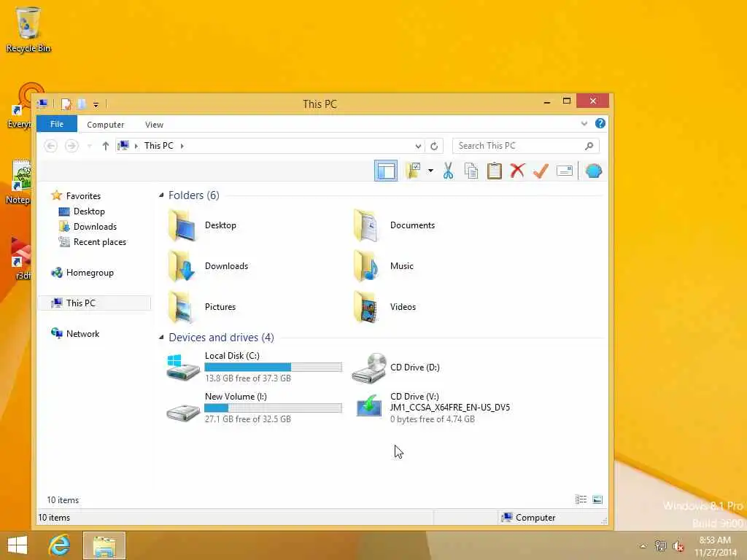Click the blue shell icon in toolbar
Viewport: 747px width, 560px height.
[x=593, y=171]
